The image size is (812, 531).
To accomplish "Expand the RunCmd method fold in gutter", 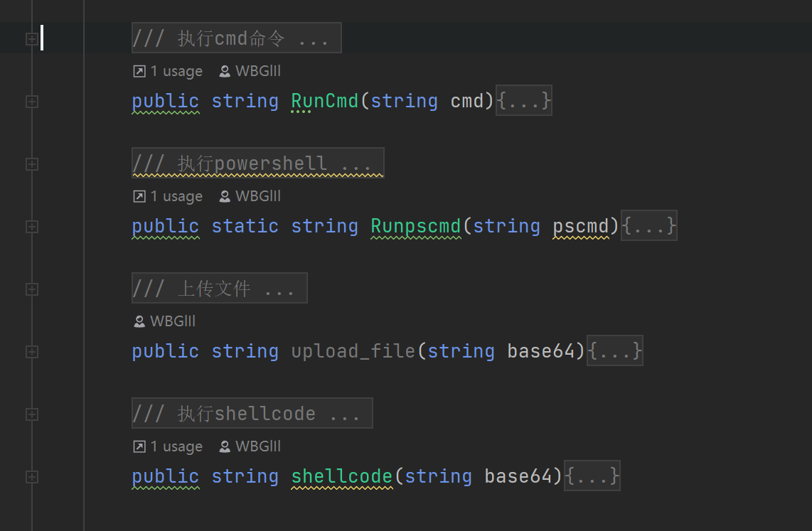I will (31, 102).
